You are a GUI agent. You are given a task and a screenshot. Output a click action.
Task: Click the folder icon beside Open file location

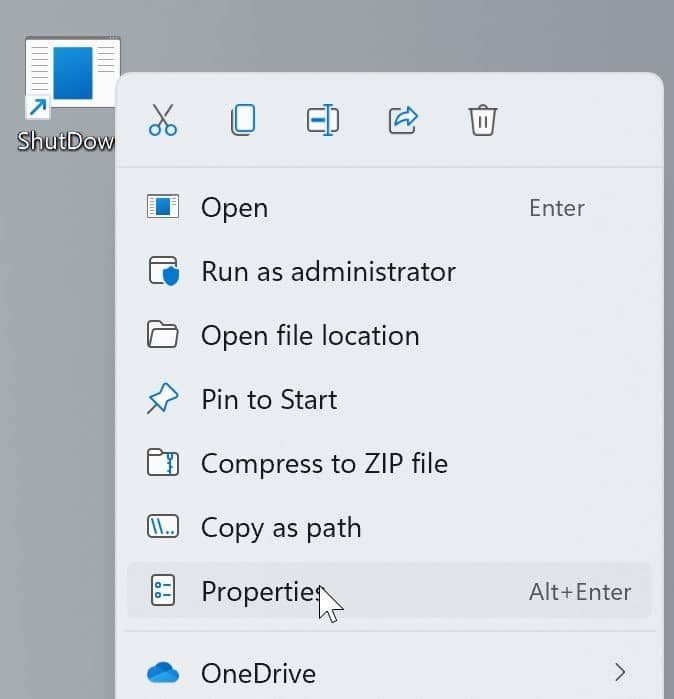pyautogui.click(x=162, y=336)
